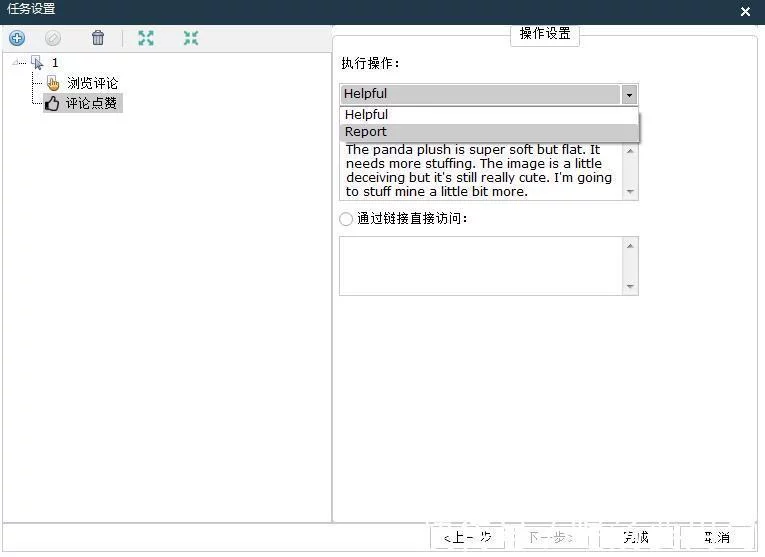
Task: Click the hand icon beside 浏览评论
Action: [53, 83]
